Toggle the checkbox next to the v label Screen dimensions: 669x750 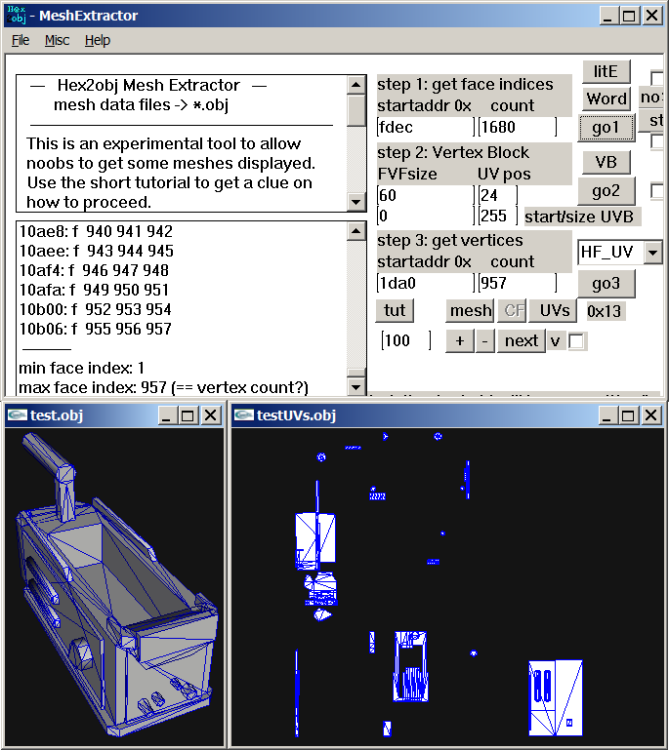pyautogui.click(x=577, y=341)
